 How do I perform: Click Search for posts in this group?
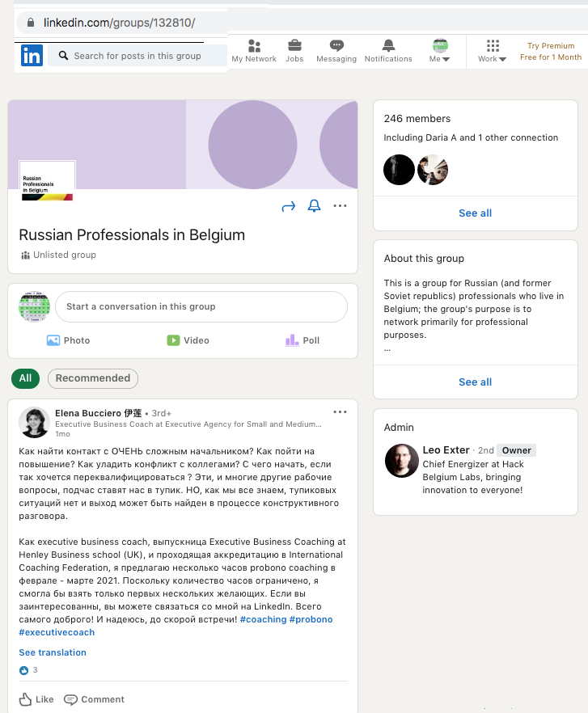point(137,56)
